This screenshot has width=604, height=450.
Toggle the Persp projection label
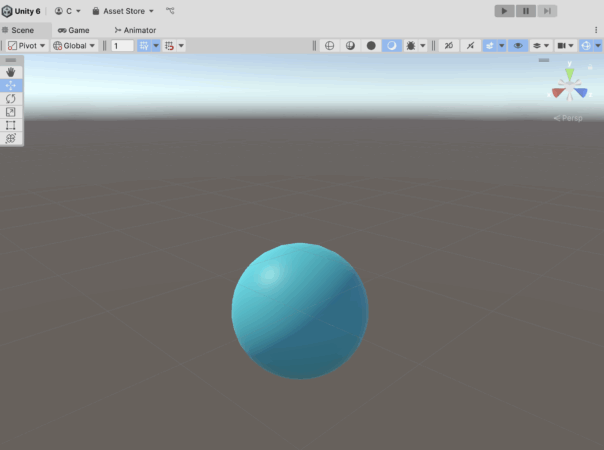click(x=568, y=118)
